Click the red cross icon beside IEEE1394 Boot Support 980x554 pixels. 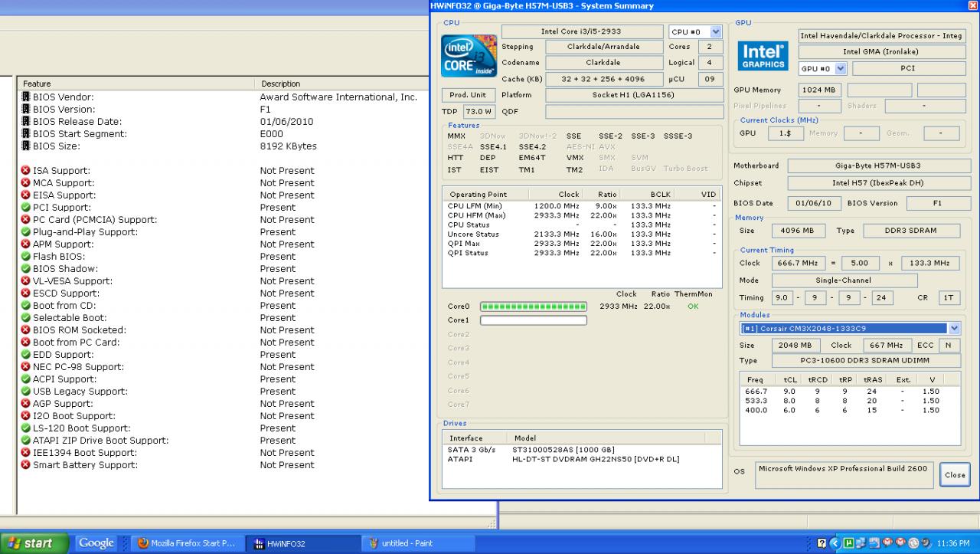(26, 453)
